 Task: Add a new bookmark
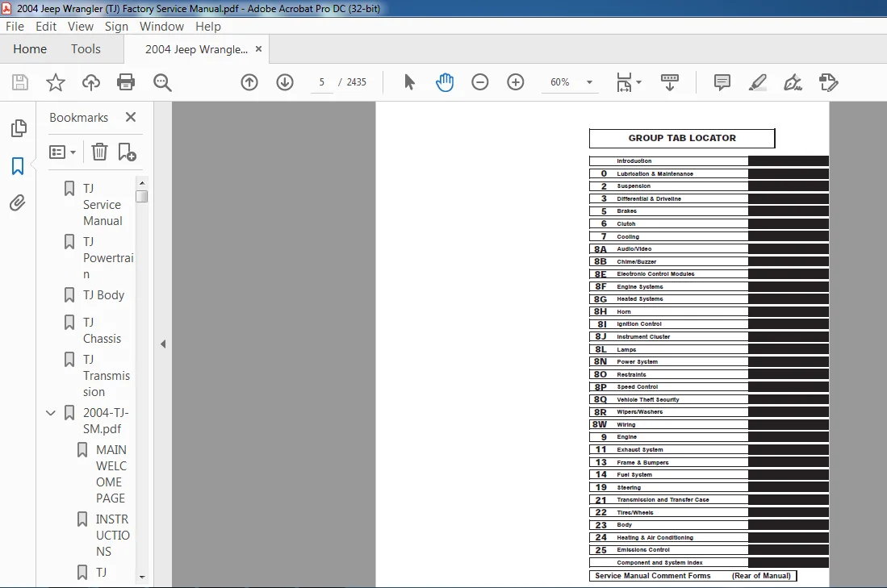127,152
